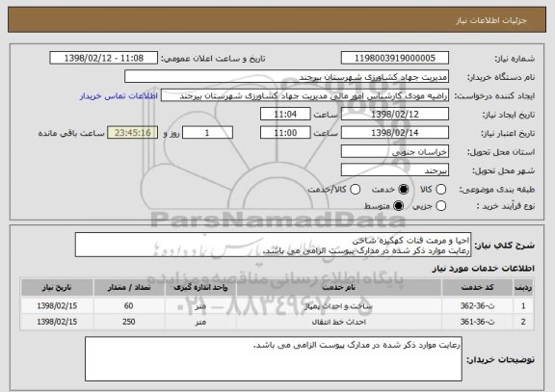Click the شماره نیاز field 1198003919000005
The width and height of the screenshot is (555, 392).
click(395, 58)
